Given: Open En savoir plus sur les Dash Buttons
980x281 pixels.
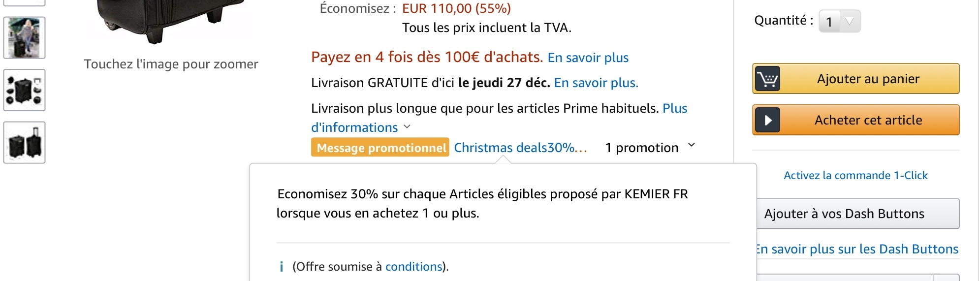Looking at the screenshot, I should tap(857, 249).
